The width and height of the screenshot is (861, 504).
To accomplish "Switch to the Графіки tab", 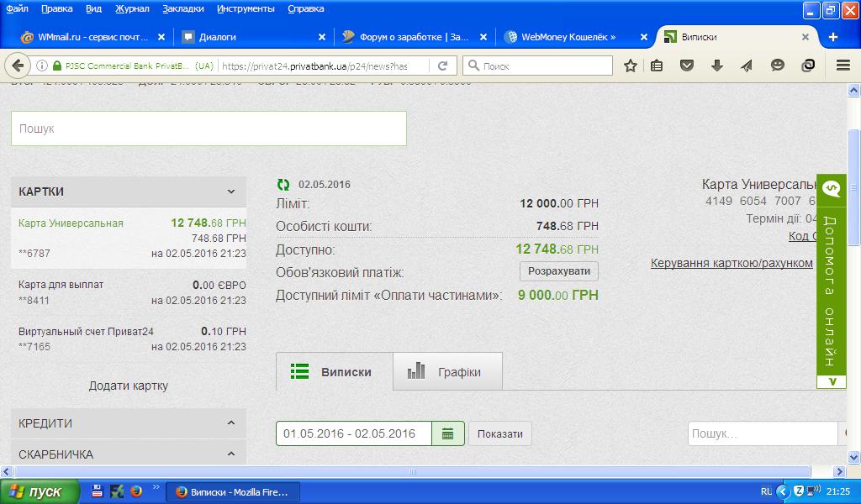I will click(447, 372).
